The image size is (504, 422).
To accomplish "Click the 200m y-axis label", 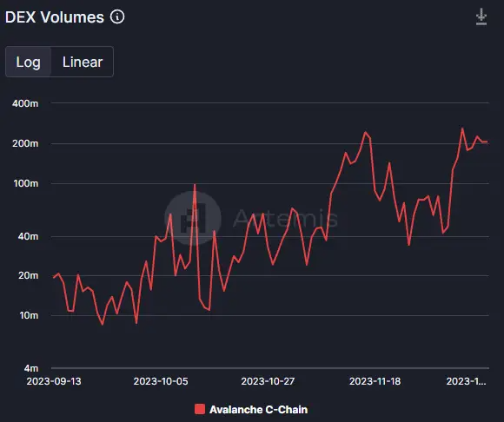I will pyautogui.click(x=25, y=143).
